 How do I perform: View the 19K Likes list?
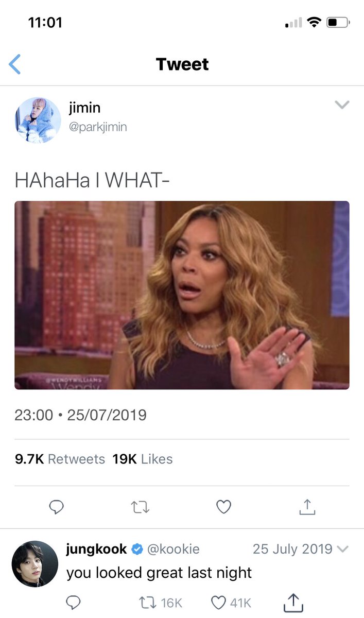tap(143, 459)
